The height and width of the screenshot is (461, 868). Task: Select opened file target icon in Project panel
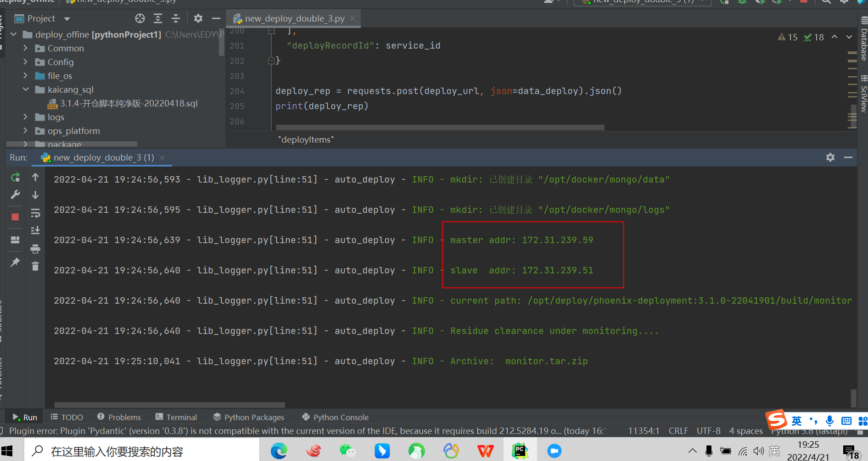pyautogui.click(x=140, y=18)
